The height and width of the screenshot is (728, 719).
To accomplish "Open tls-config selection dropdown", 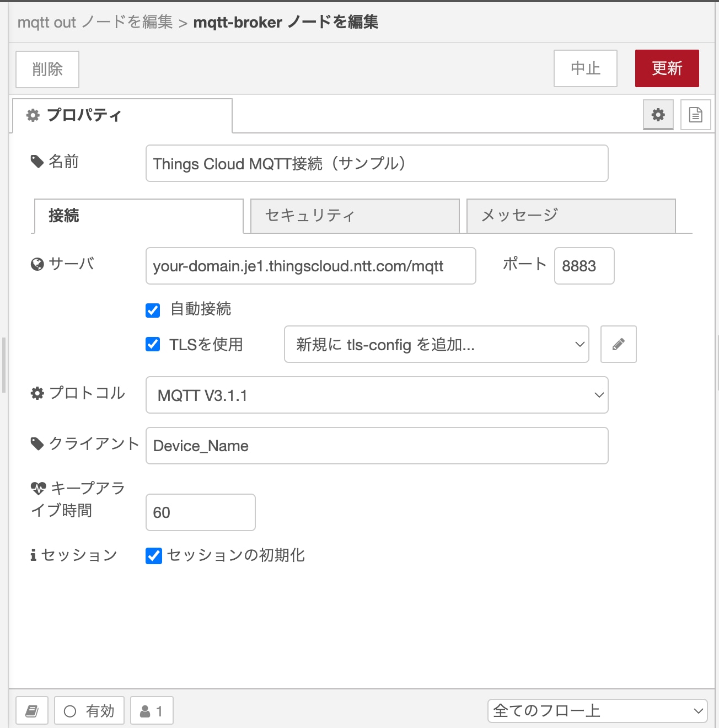I will pos(437,344).
